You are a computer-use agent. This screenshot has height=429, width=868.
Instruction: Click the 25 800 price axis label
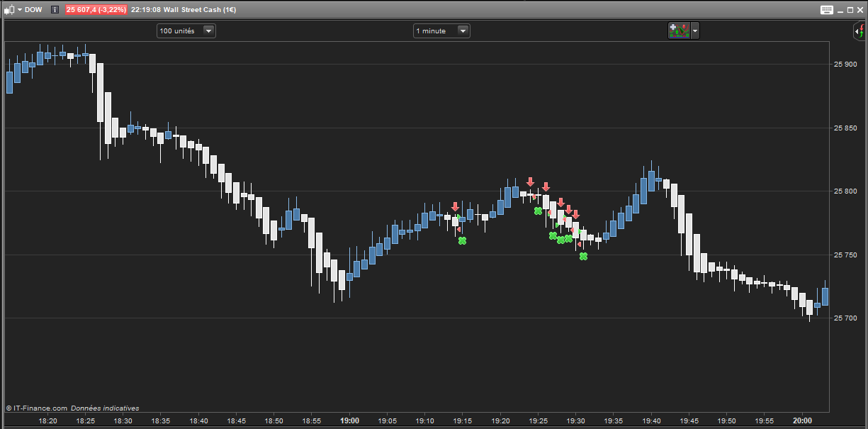coord(846,191)
